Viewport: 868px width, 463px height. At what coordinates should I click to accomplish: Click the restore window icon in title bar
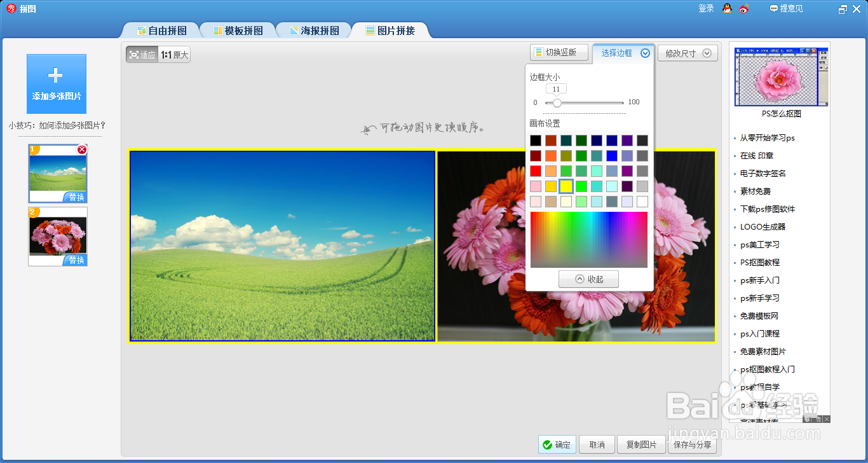[x=843, y=9]
